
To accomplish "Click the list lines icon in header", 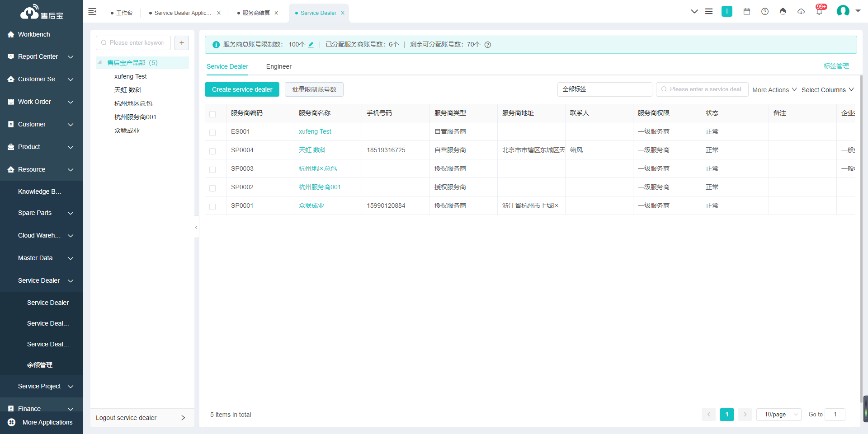I will coord(709,12).
